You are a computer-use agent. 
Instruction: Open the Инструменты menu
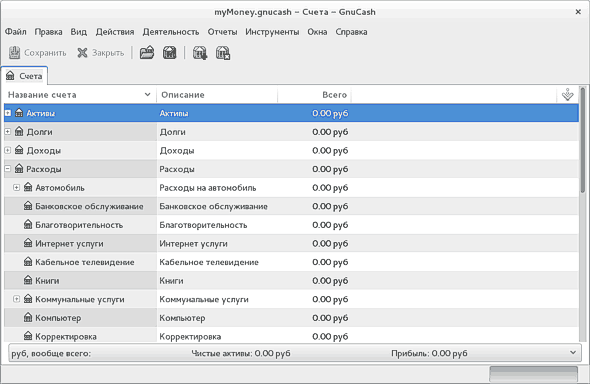(272, 32)
